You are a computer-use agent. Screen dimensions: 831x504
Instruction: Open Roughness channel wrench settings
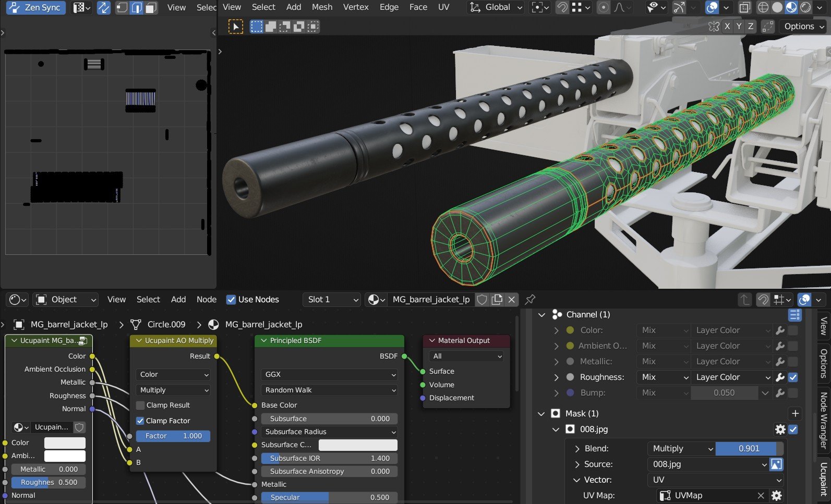(x=780, y=377)
